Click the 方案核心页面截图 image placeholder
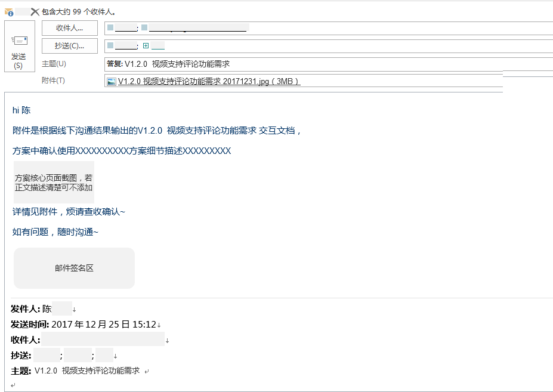The width and height of the screenshot is (553, 392). (54, 182)
